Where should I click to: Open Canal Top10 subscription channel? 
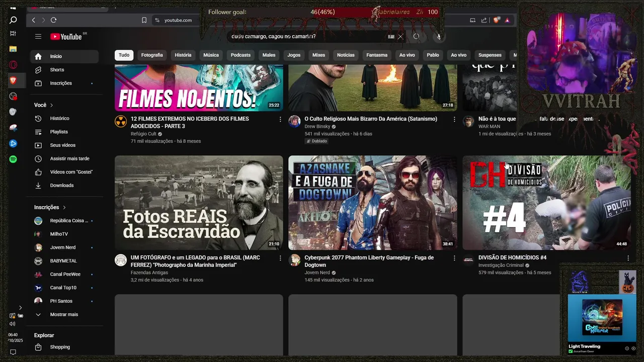[x=64, y=288]
